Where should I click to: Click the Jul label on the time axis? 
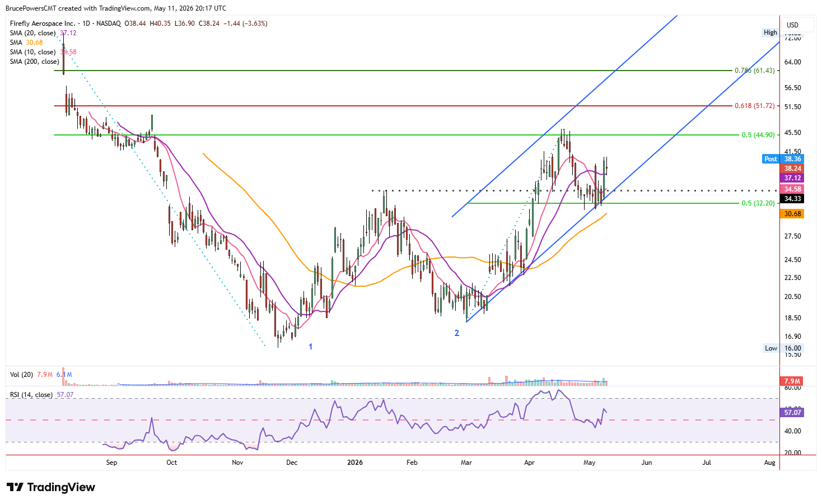[x=707, y=463]
